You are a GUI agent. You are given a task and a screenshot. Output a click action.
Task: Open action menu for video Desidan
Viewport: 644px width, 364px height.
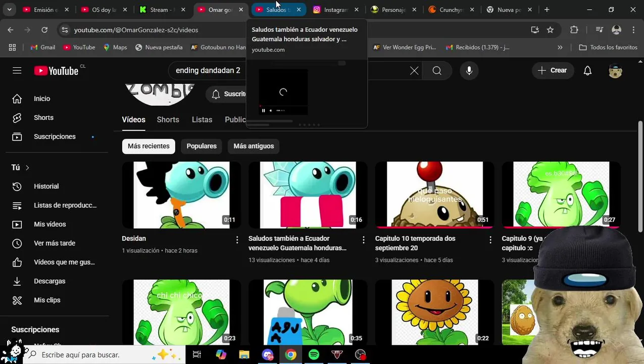237,240
